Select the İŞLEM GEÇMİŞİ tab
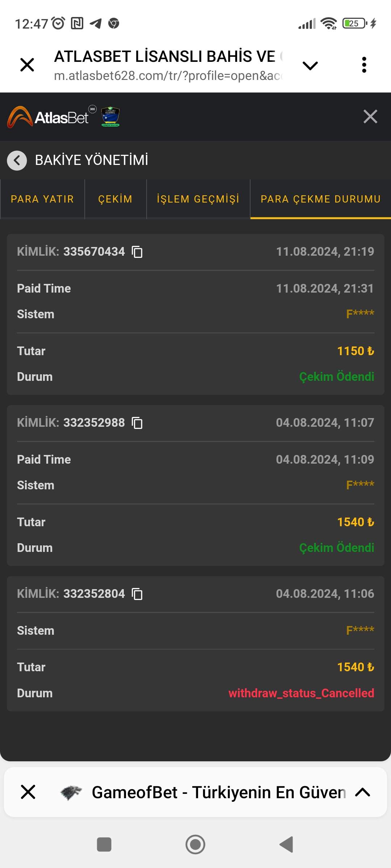 tap(198, 199)
